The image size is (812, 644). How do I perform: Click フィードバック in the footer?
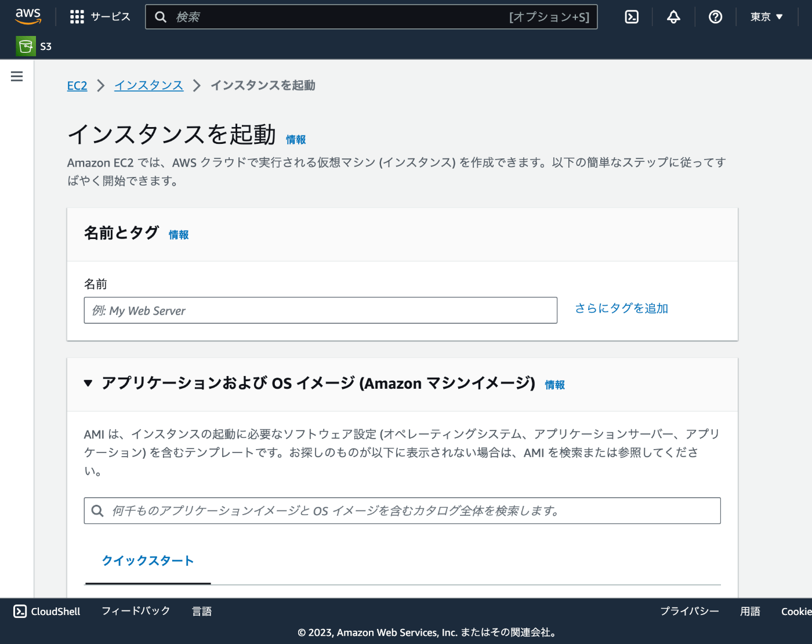(x=136, y=611)
